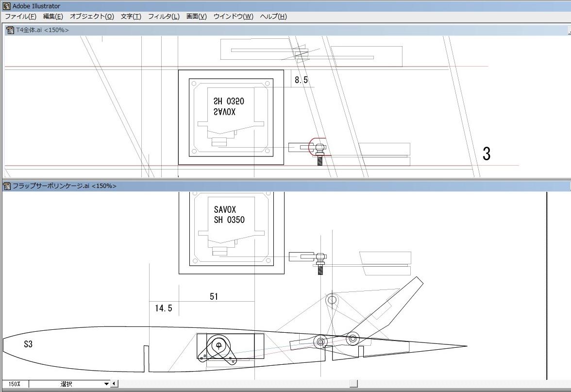The image size is (571, 392).
Task: Open the 文字(T) menu
Action: tap(131, 17)
